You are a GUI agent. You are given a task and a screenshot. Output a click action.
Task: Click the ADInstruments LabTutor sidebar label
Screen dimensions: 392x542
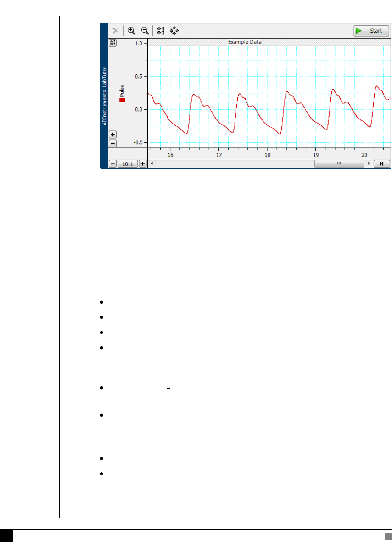click(105, 96)
